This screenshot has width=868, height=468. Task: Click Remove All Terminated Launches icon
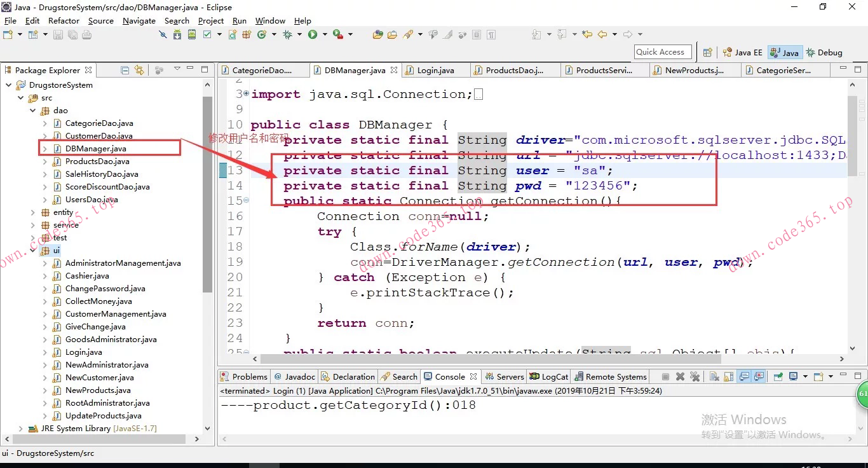coord(695,376)
